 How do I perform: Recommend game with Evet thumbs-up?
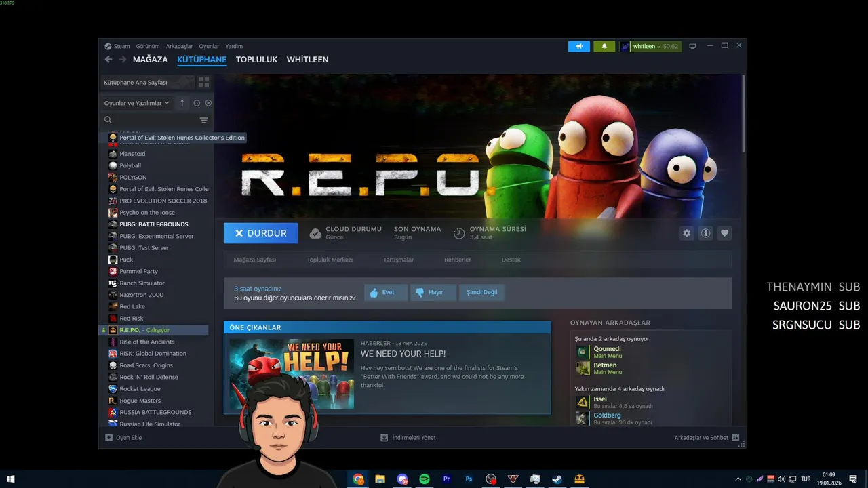pos(386,293)
